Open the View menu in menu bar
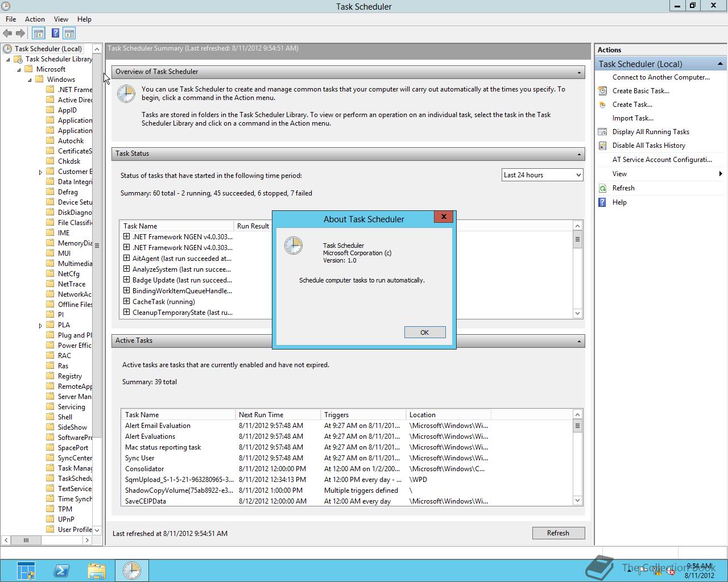728x582 pixels. [61, 19]
